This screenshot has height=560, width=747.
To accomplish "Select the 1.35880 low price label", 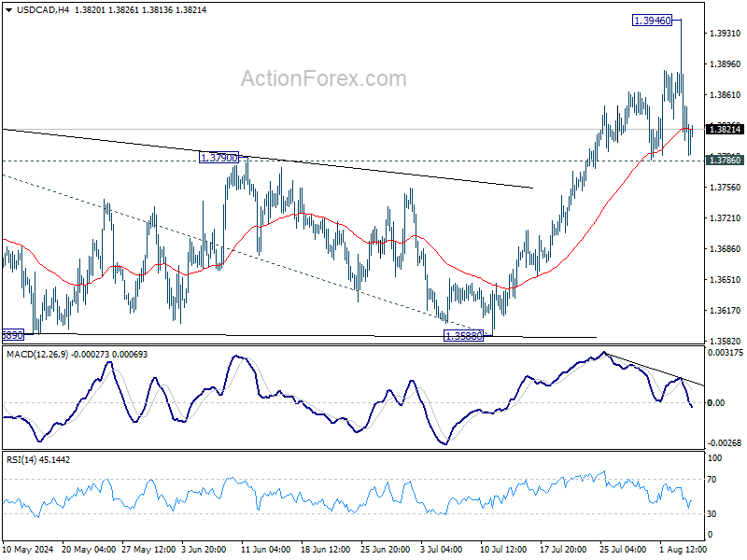I will pyautogui.click(x=463, y=336).
